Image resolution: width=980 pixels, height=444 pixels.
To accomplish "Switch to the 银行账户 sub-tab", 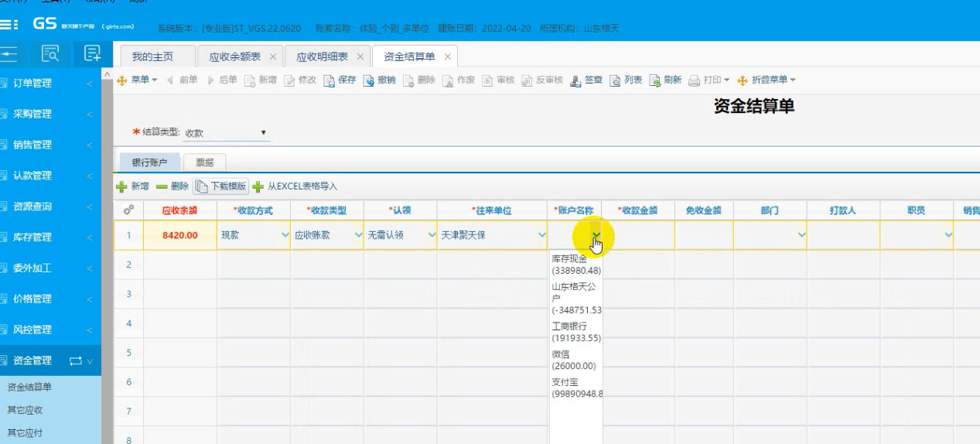I will coord(150,162).
